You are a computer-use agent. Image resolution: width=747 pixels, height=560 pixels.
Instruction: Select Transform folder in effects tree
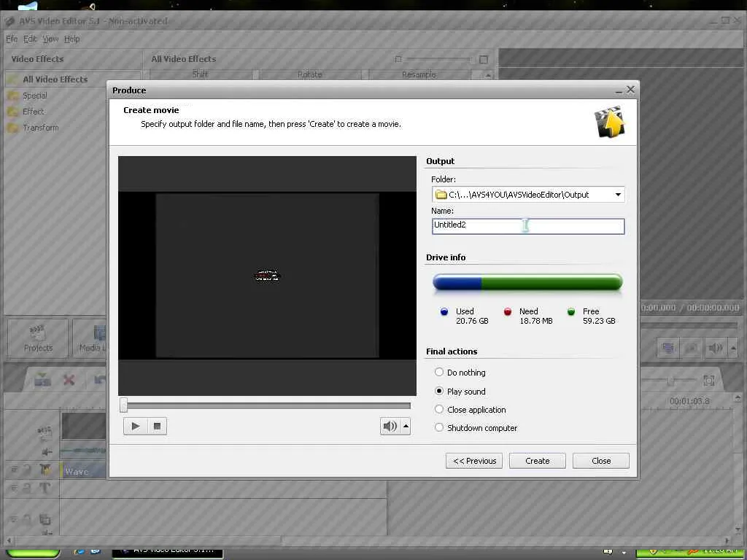[x=41, y=128]
